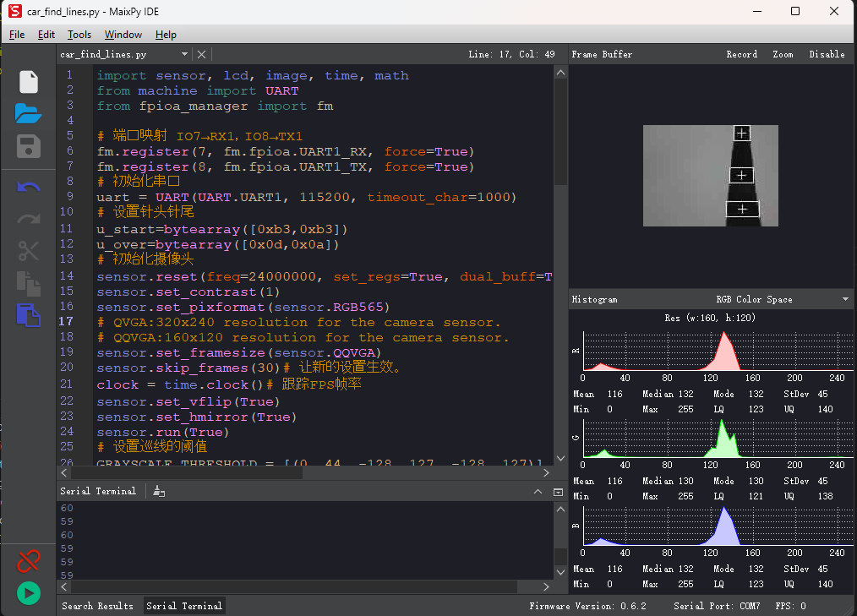
Task: Save the script with floppy disk icon
Action: pyautogui.click(x=29, y=146)
